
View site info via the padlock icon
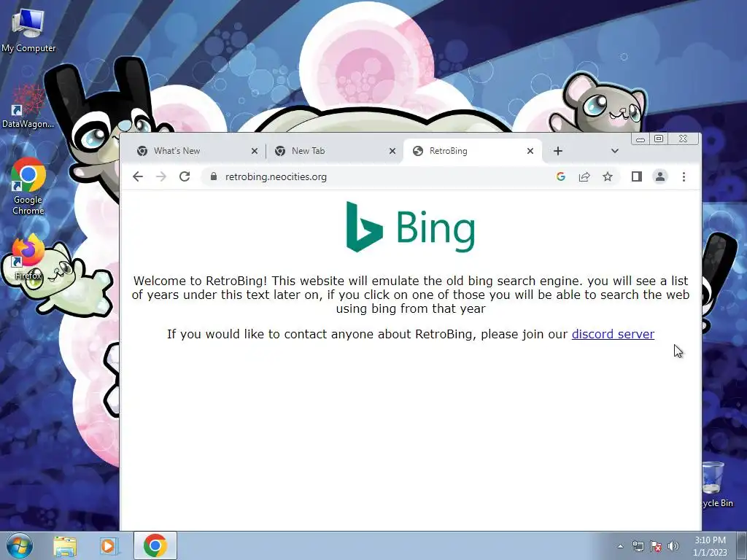point(214,176)
